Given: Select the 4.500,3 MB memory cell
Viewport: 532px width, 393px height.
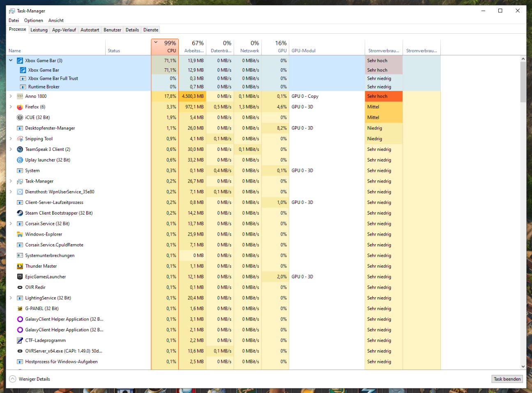Looking at the screenshot, I should tap(192, 96).
